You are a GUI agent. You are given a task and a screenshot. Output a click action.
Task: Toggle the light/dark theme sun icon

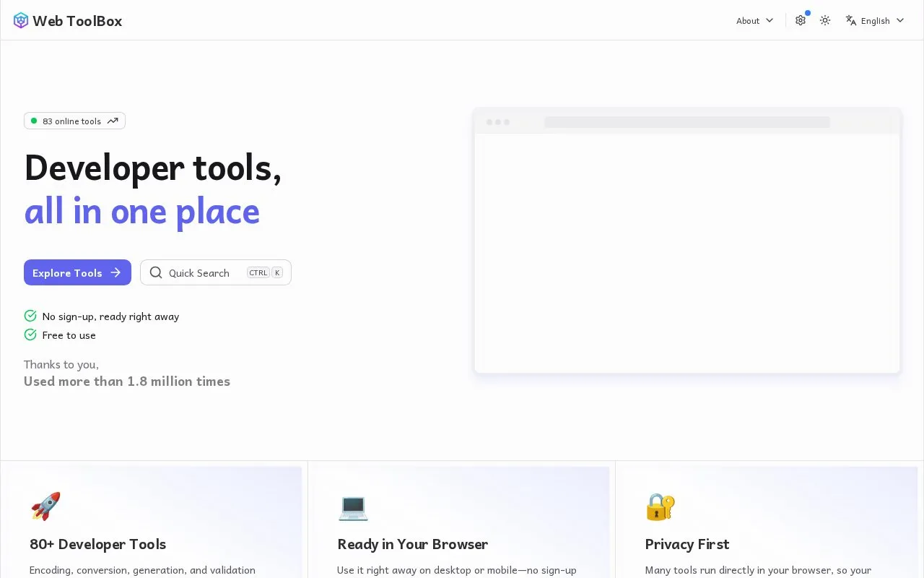pos(825,20)
